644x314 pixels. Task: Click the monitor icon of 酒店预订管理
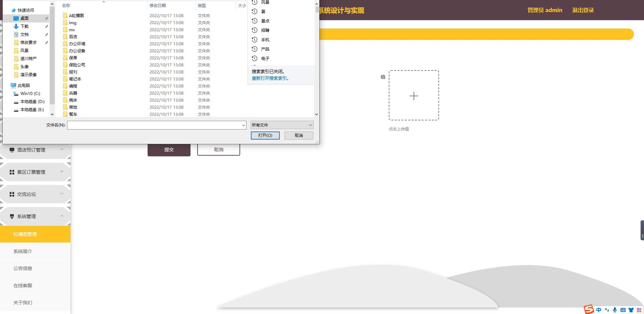pos(12,150)
